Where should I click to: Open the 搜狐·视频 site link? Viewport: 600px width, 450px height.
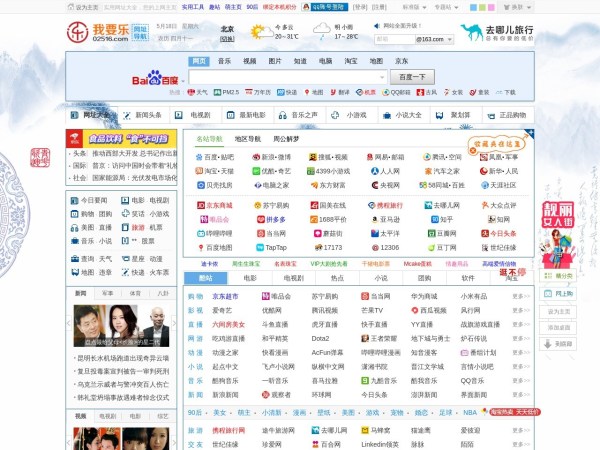coord(328,157)
